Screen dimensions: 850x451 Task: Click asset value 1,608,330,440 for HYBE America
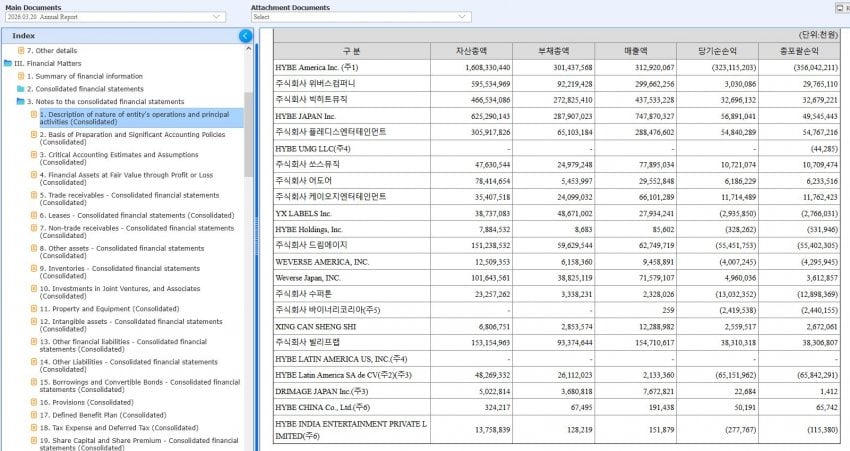click(x=487, y=68)
